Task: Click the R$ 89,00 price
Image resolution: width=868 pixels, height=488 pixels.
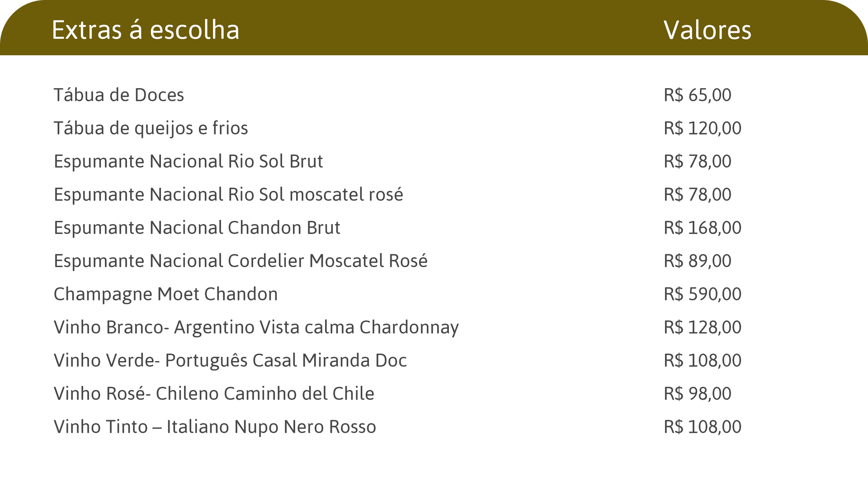Action: pos(698,261)
